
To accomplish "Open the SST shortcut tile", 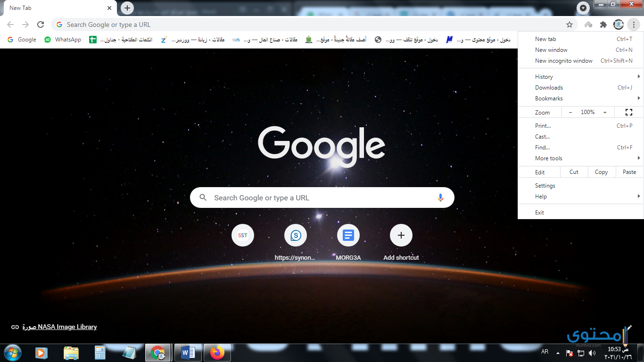I will (x=243, y=235).
